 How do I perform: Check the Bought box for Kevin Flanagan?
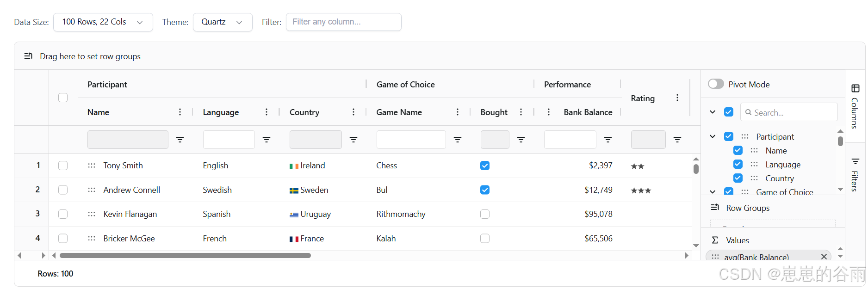485,214
